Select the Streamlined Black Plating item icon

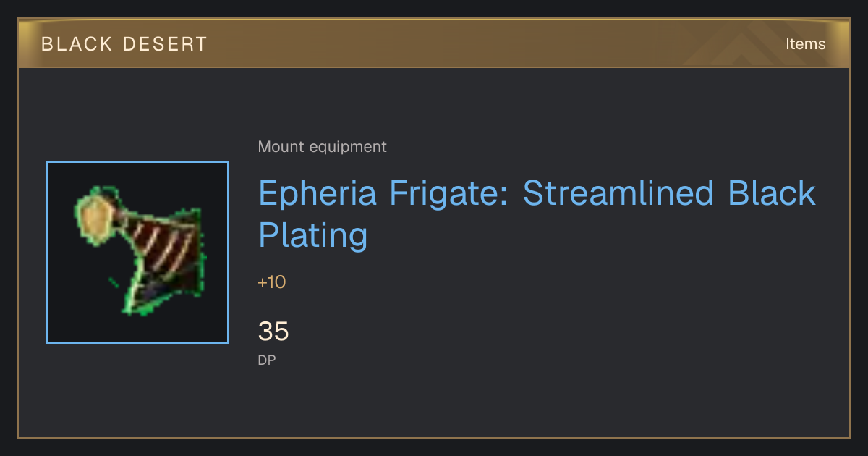point(137,253)
